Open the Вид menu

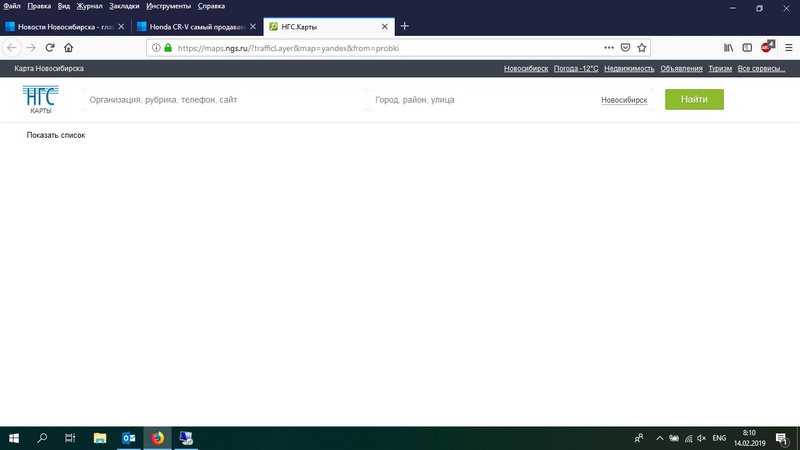64,6
